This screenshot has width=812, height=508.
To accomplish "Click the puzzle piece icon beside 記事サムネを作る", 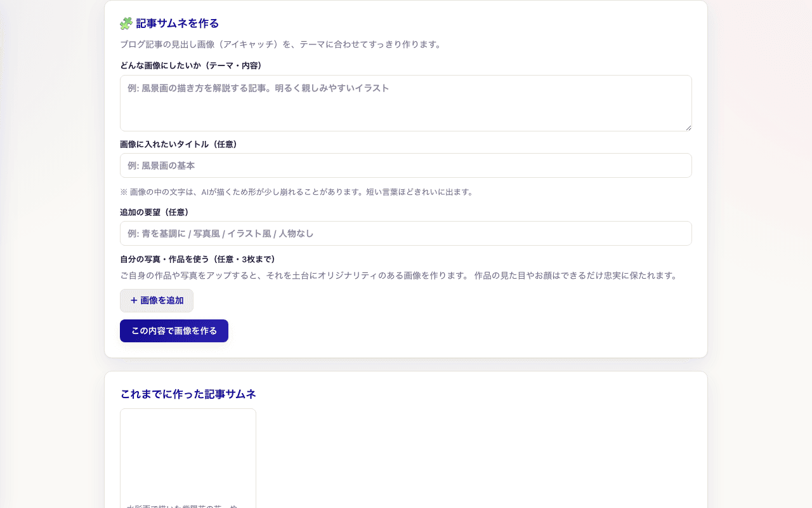I will [x=126, y=23].
